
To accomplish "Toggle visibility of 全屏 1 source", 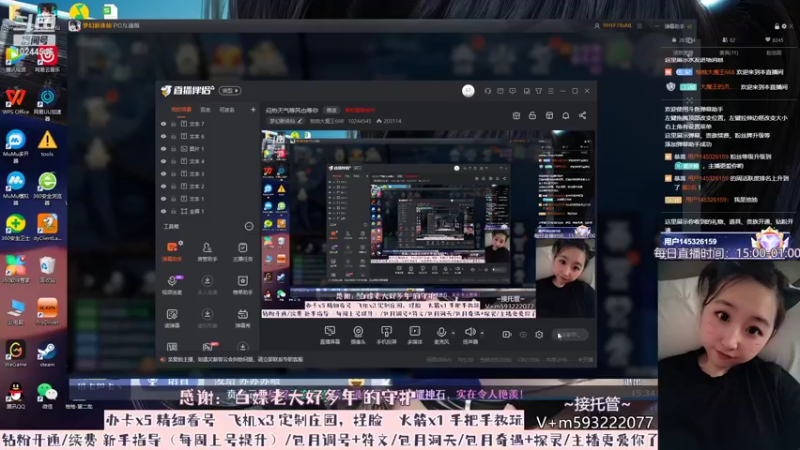I will coord(163,211).
